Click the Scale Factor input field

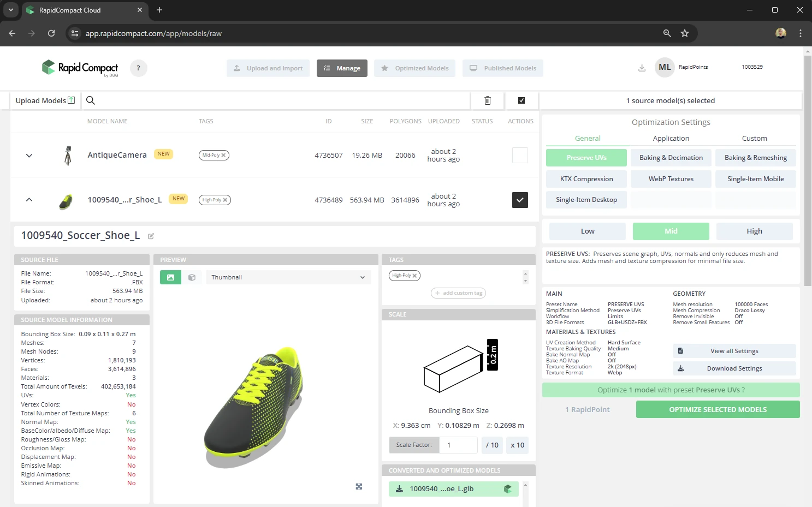pyautogui.click(x=459, y=445)
